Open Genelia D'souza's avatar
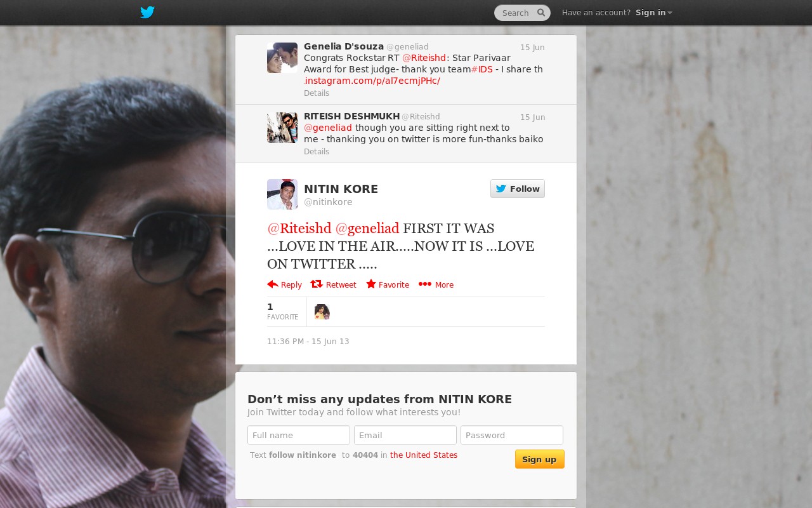This screenshot has width=812, height=508. tap(282, 58)
